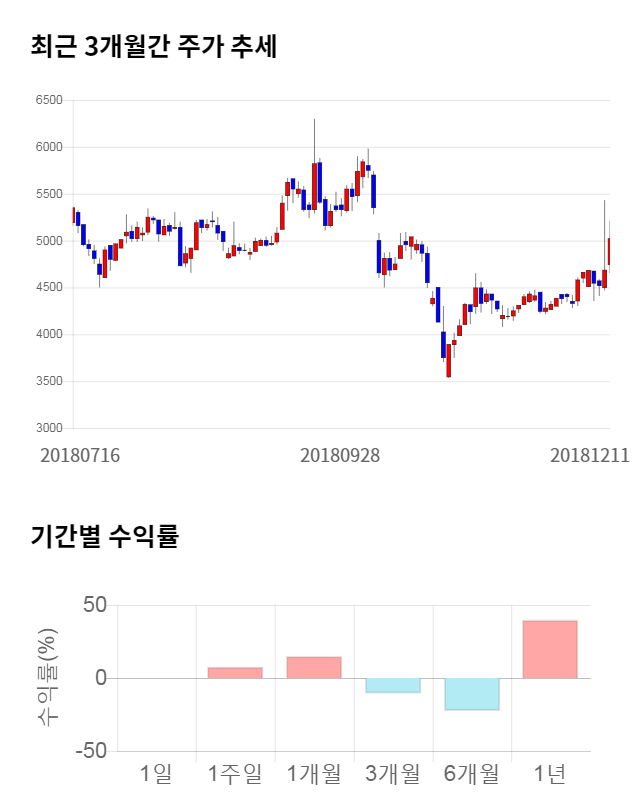The image size is (640, 810).
Task: Click the 6500 price axis label
Action: click(x=49, y=100)
